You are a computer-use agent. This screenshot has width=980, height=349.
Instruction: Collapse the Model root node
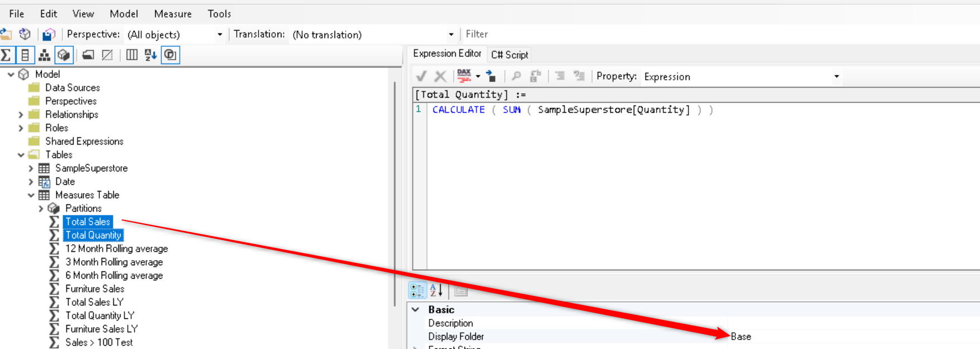11,74
